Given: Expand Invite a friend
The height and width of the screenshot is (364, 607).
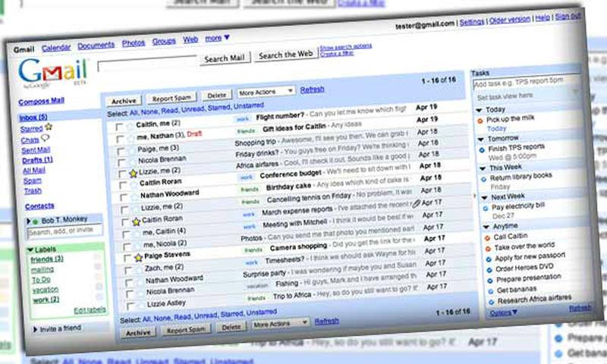Looking at the screenshot, I should coord(35,330).
